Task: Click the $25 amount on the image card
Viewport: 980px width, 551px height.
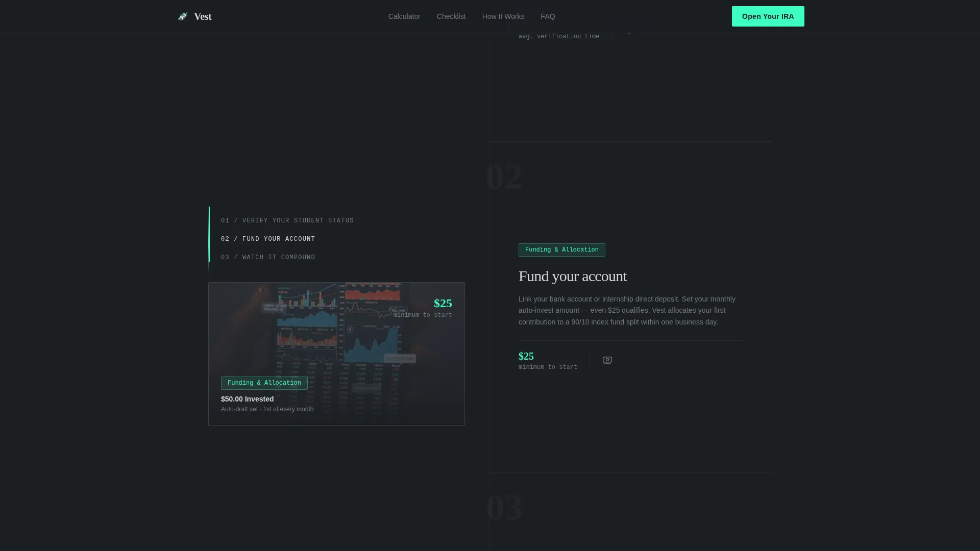Action: click(x=443, y=303)
